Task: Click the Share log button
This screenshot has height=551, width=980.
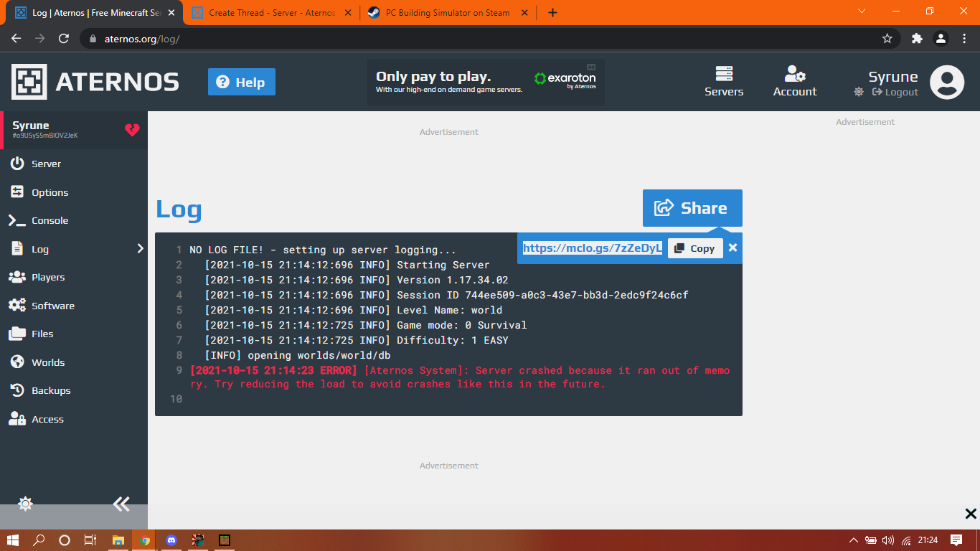Action: (692, 208)
